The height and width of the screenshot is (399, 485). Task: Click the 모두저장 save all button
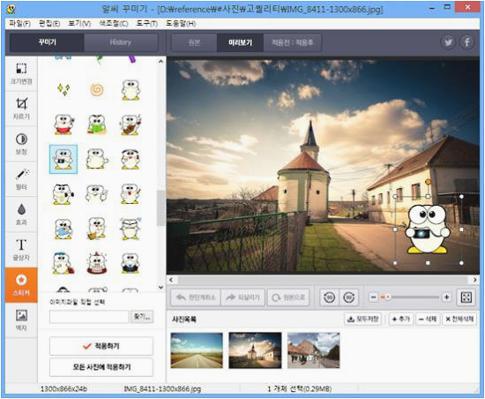(x=363, y=319)
